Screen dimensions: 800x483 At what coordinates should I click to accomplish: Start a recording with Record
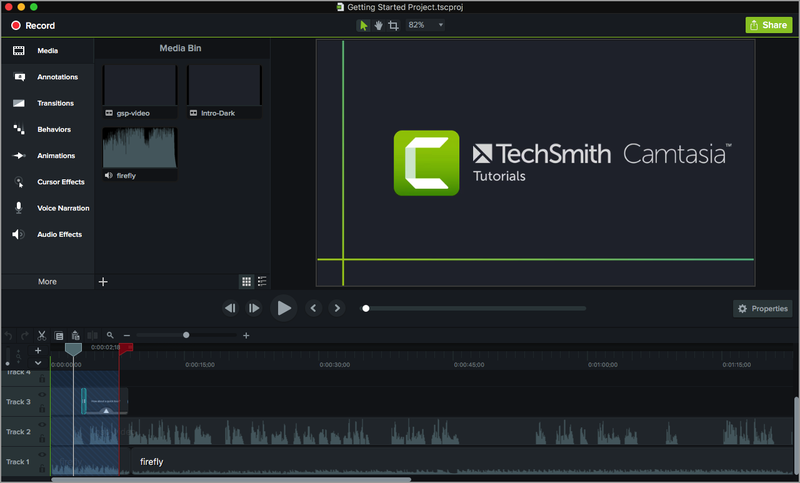coord(33,26)
